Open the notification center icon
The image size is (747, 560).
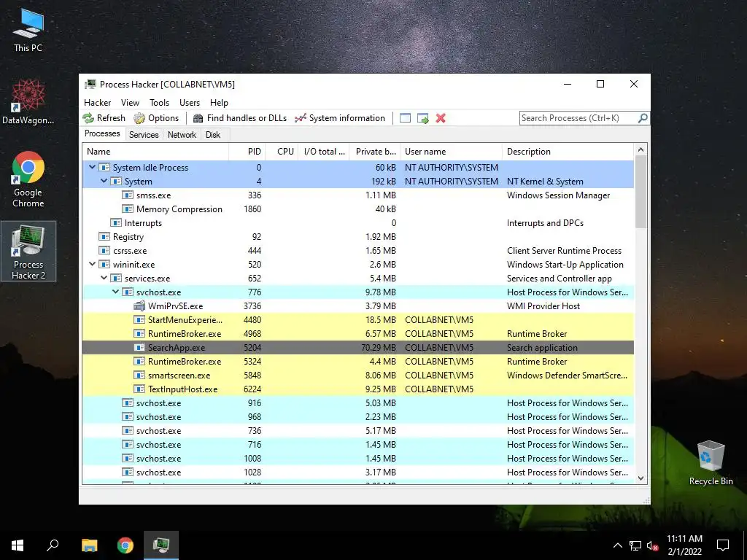click(723, 545)
